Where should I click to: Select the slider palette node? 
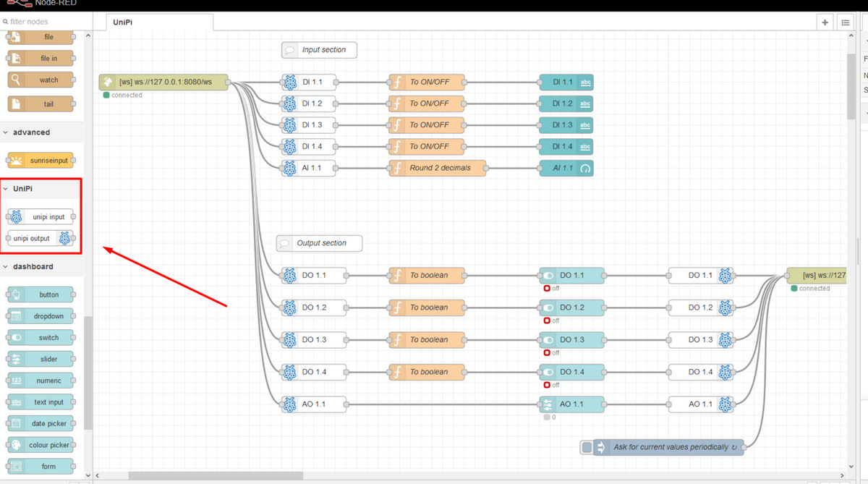(41, 359)
